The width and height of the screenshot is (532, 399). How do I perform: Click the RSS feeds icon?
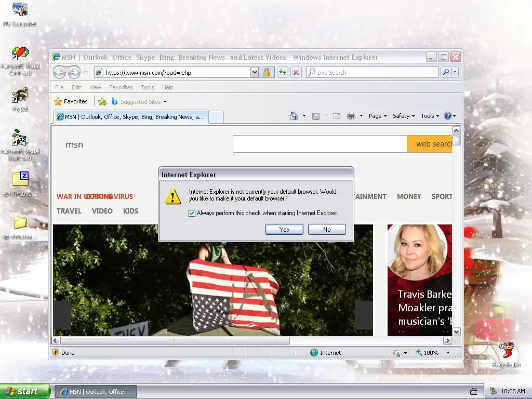coord(316,116)
